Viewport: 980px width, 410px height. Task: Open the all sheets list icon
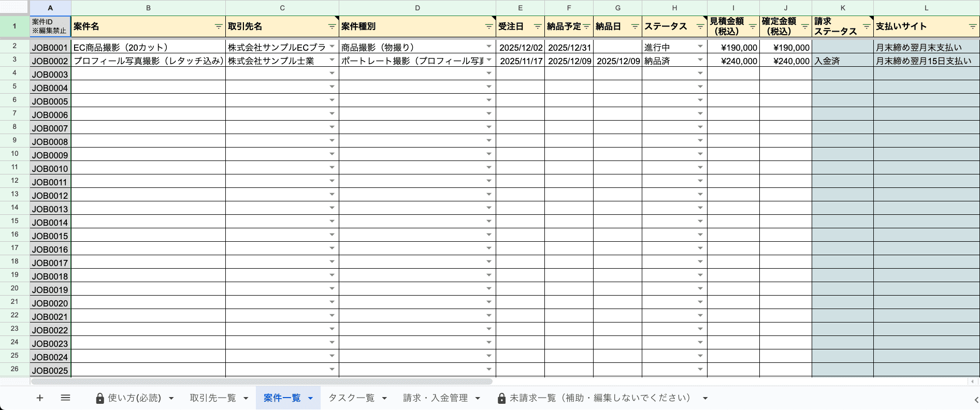[65, 398]
